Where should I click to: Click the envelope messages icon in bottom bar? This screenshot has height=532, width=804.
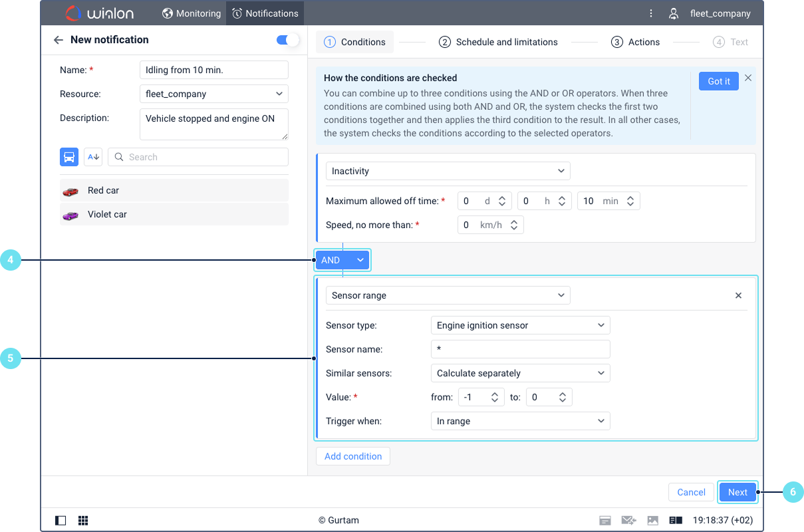pyautogui.click(x=628, y=520)
